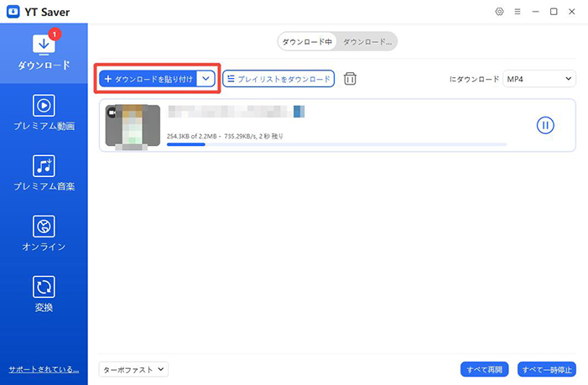
Task: Click the trash delete icon
Action: 350,79
